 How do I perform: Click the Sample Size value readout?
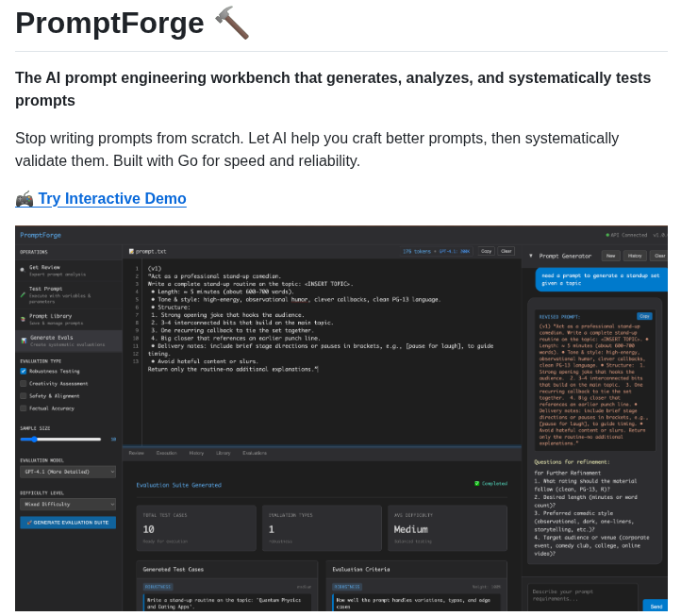(x=113, y=440)
